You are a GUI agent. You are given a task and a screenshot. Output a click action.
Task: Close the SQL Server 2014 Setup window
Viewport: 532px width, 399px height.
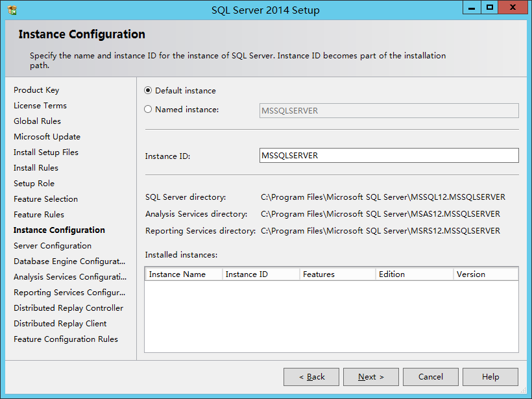[513, 8]
